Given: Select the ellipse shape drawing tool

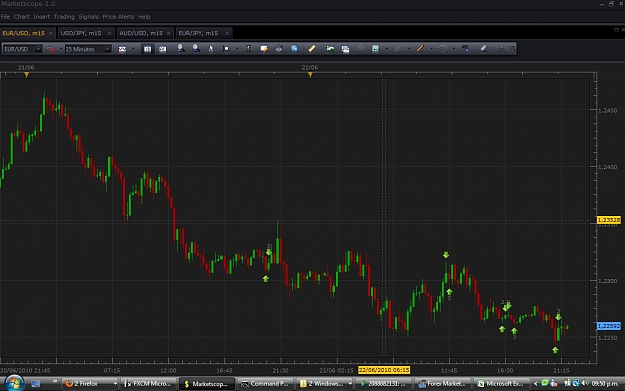Looking at the screenshot, I should 442,49.
